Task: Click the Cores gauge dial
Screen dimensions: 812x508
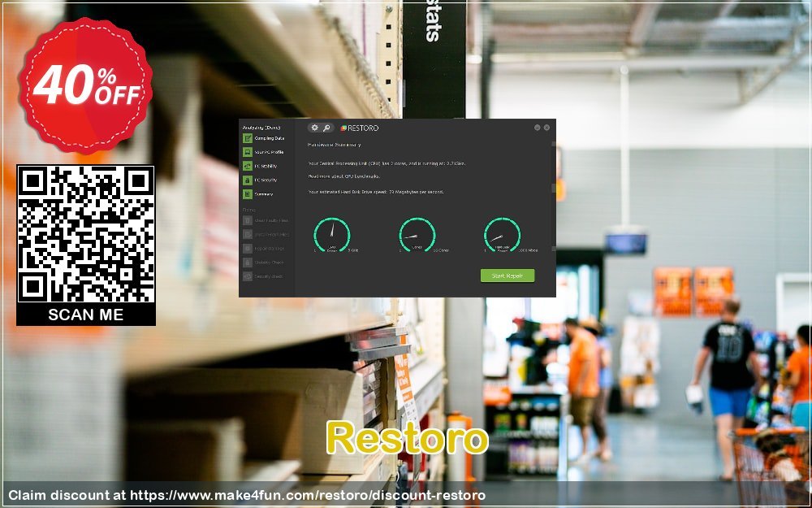Action: (417, 235)
